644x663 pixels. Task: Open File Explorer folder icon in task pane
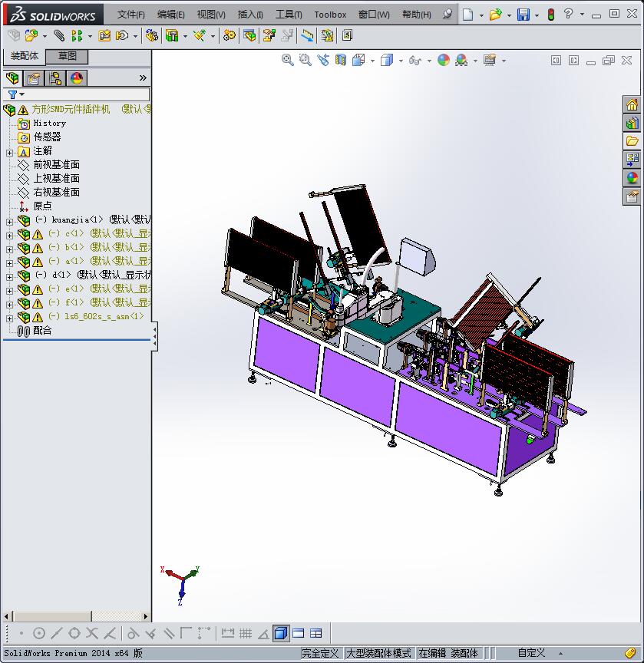632,141
